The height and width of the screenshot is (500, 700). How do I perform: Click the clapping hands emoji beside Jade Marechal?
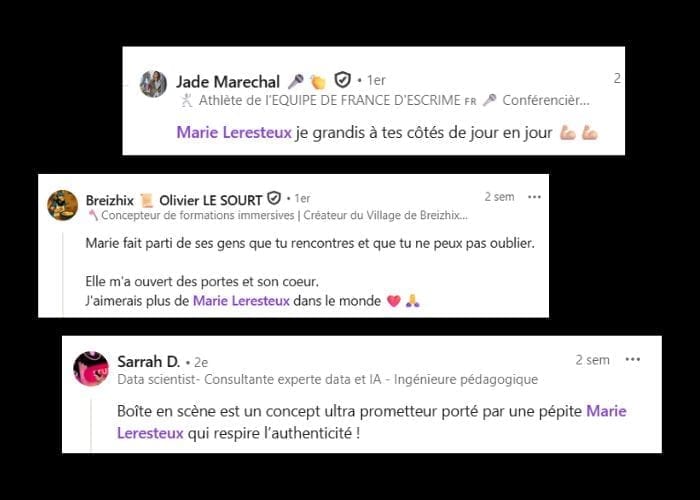(318, 82)
